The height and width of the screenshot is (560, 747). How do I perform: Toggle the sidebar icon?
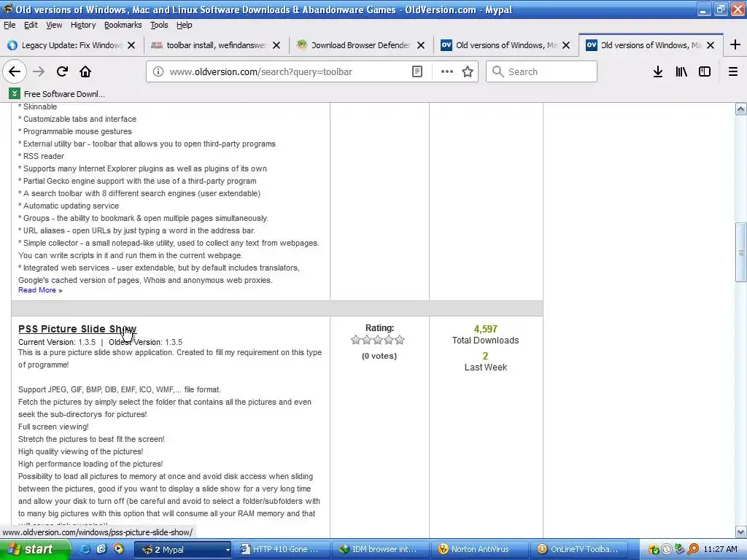705,71
